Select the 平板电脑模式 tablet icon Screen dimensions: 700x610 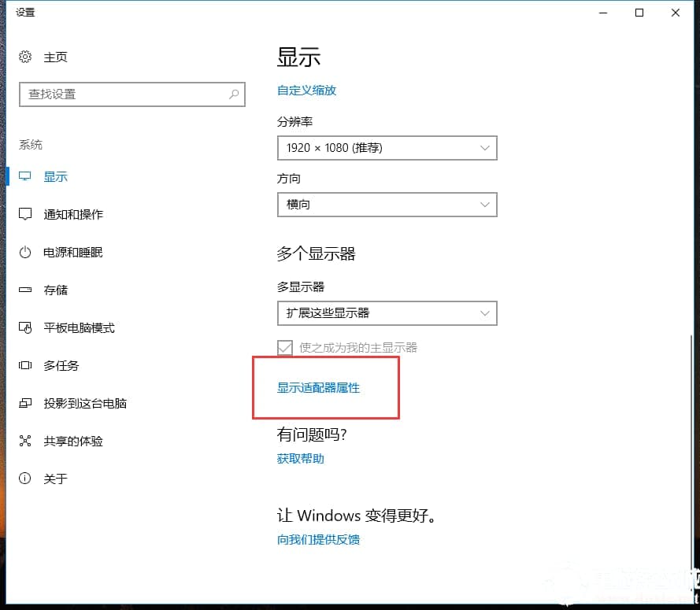(24, 327)
